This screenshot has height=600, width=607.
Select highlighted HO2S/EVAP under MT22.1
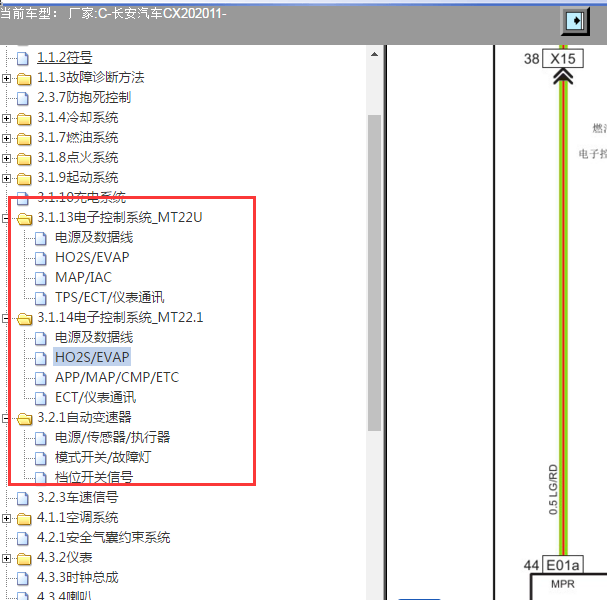tap(92, 357)
